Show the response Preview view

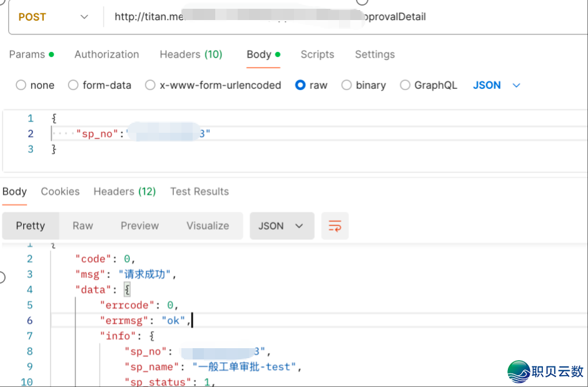139,226
